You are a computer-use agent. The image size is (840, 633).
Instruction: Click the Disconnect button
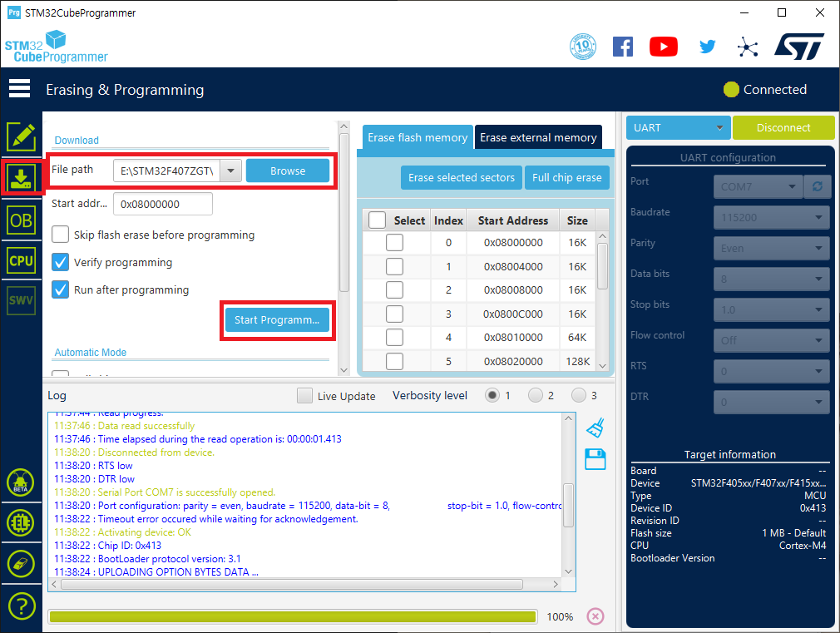(783, 127)
